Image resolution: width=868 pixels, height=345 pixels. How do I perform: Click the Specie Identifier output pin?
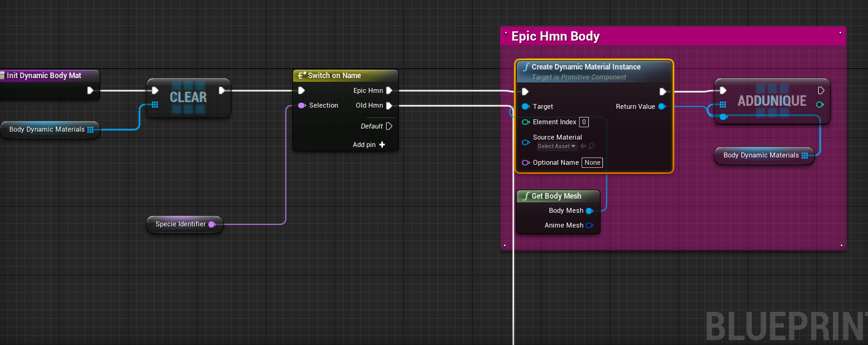(x=211, y=224)
